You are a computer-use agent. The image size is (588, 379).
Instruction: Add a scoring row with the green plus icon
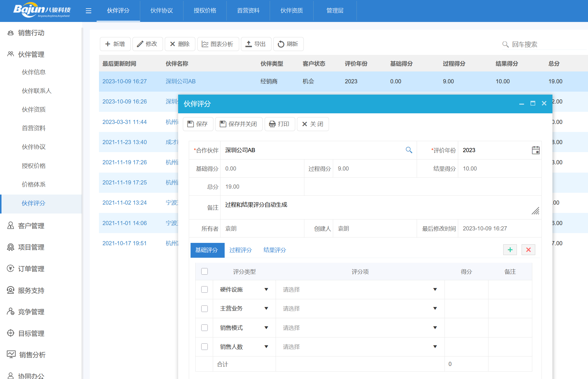(510, 250)
